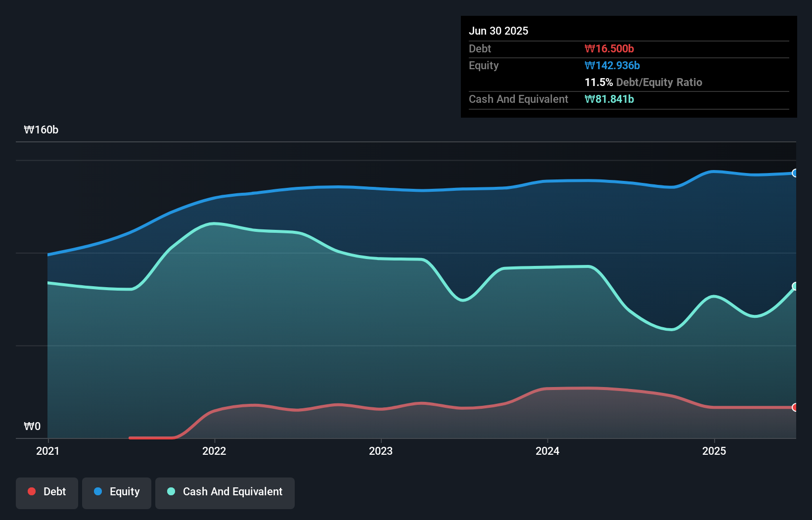Toggle the Equity series visibility
812x520 pixels.
[116, 491]
